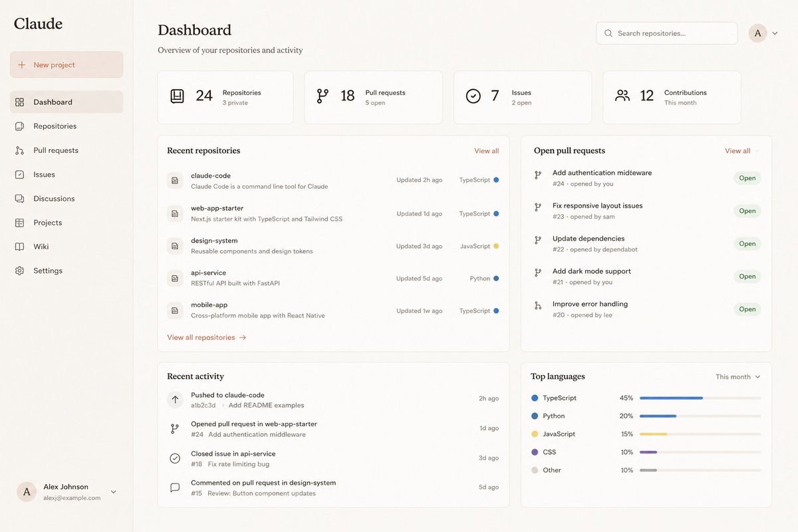
Task: Click the Wiki book icon in sidebar
Action: pyautogui.click(x=19, y=247)
